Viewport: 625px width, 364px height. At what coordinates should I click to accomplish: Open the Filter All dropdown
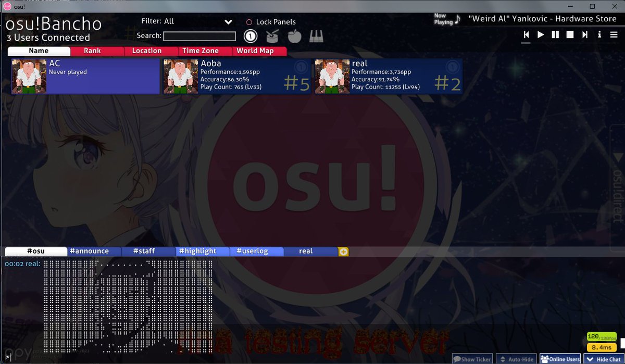[x=198, y=21]
